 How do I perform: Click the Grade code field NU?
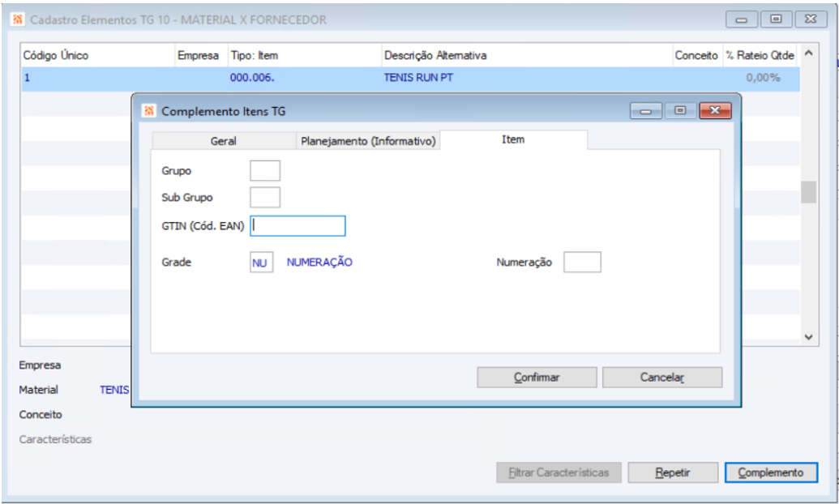click(261, 263)
